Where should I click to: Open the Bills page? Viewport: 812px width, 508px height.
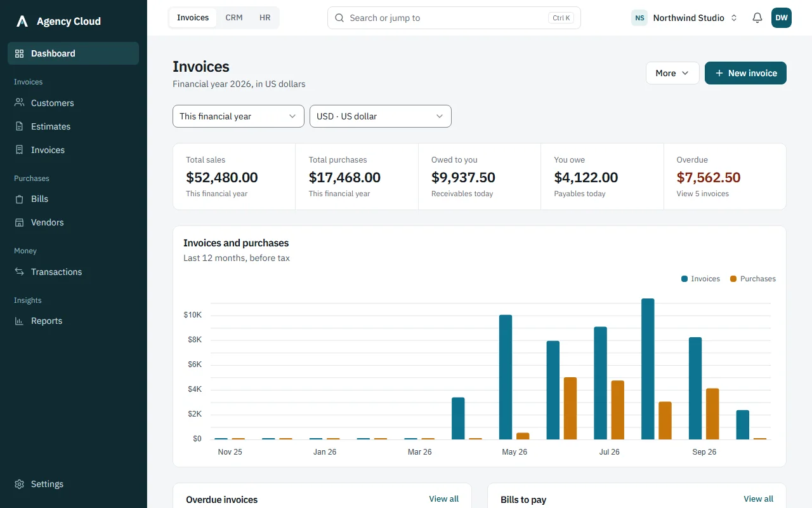tap(74, 199)
